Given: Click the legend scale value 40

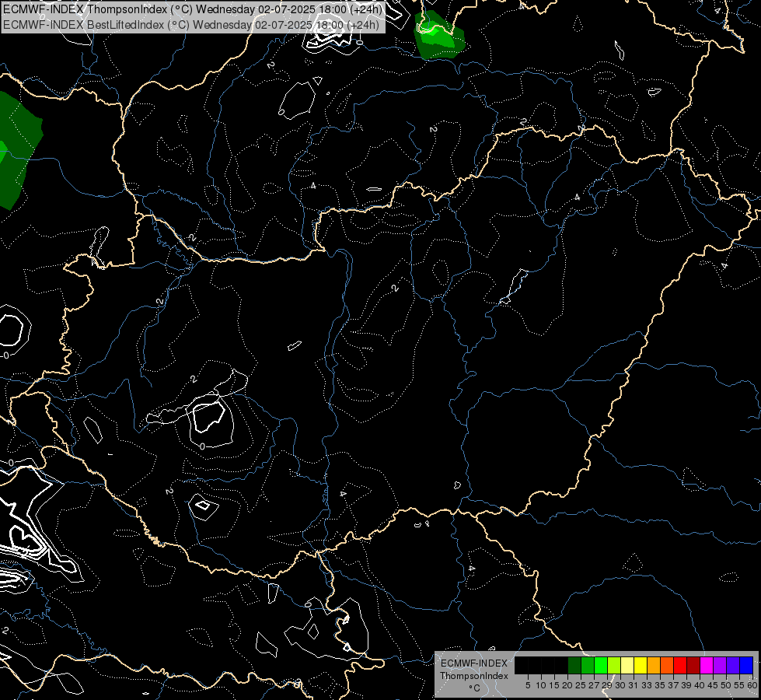Looking at the screenshot, I should (700, 685).
